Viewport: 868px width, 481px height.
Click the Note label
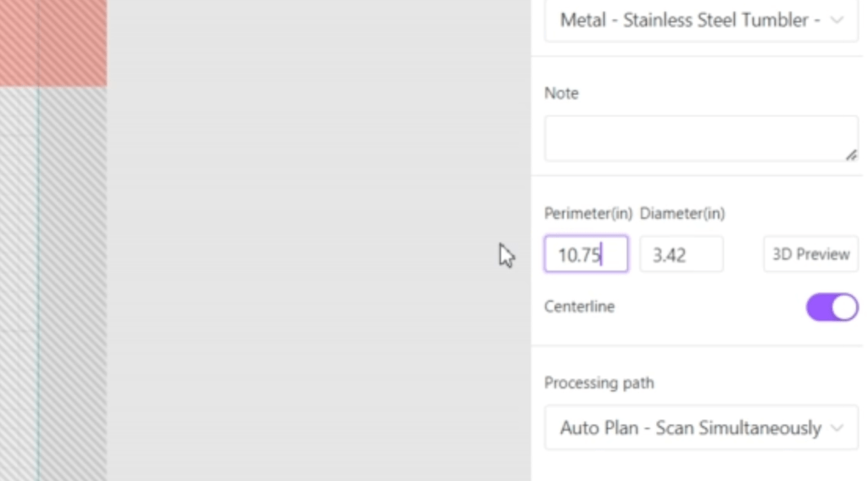561,93
